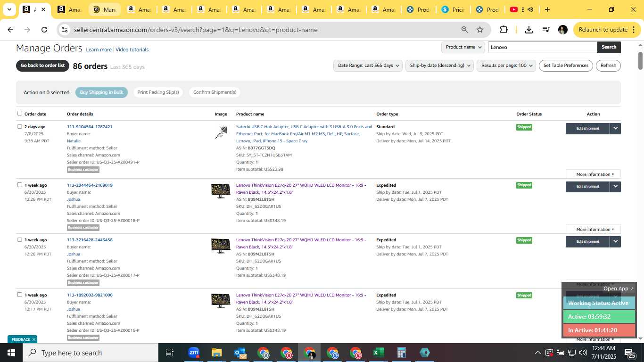The image size is (644, 362).
Task: Close the active Amazon tab
Action: point(43,9)
